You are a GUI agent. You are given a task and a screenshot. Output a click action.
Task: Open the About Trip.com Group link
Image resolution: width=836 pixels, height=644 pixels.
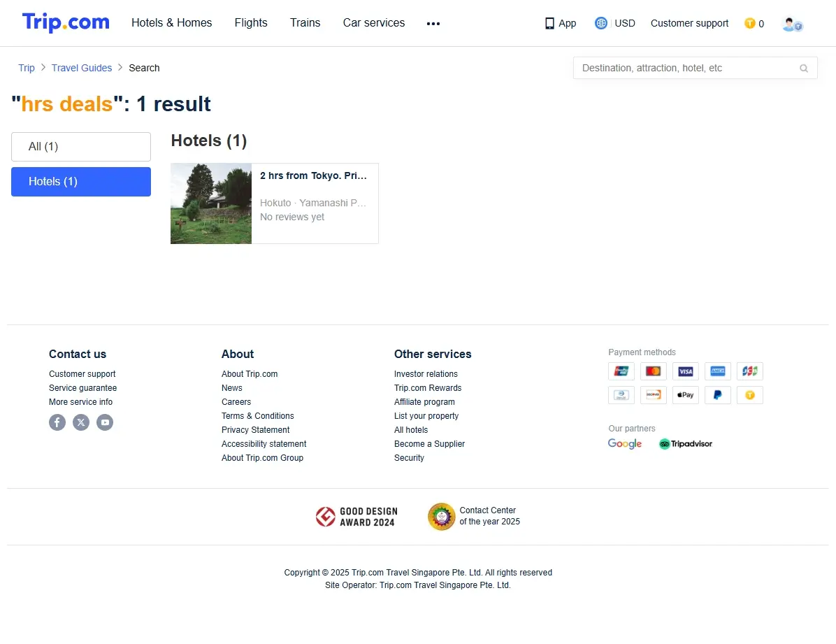click(262, 458)
